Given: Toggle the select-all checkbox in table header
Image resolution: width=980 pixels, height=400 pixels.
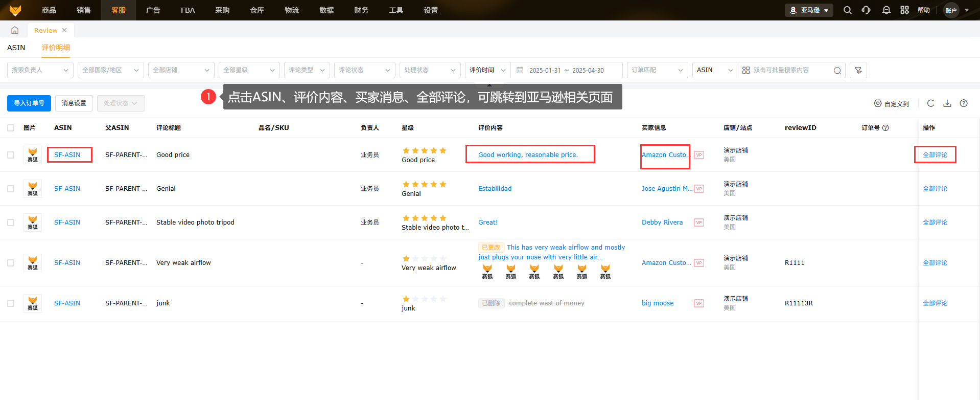Looking at the screenshot, I should click(11, 128).
